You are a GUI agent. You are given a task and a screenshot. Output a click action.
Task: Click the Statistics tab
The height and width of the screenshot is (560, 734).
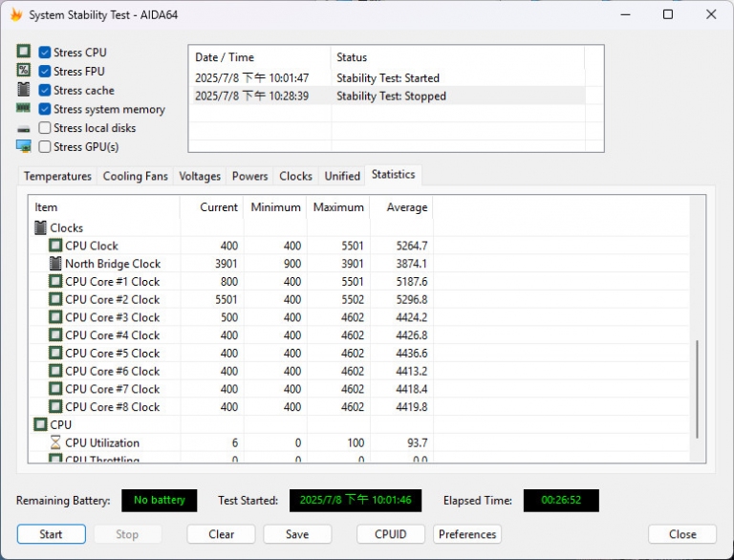coord(393,175)
